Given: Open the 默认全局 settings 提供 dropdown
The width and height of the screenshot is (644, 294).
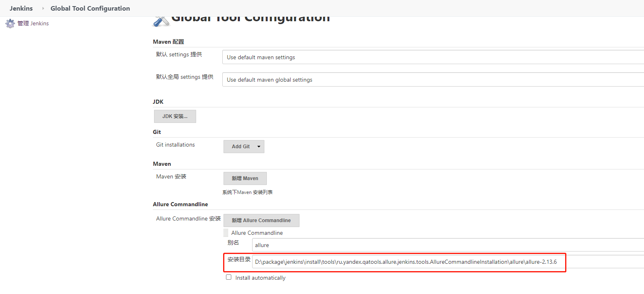Looking at the screenshot, I should point(433,80).
